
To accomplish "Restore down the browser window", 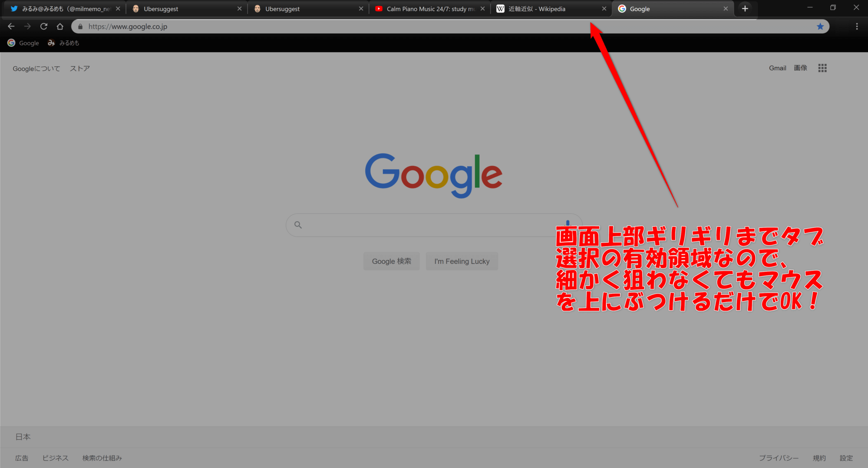I will click(833, 8).
